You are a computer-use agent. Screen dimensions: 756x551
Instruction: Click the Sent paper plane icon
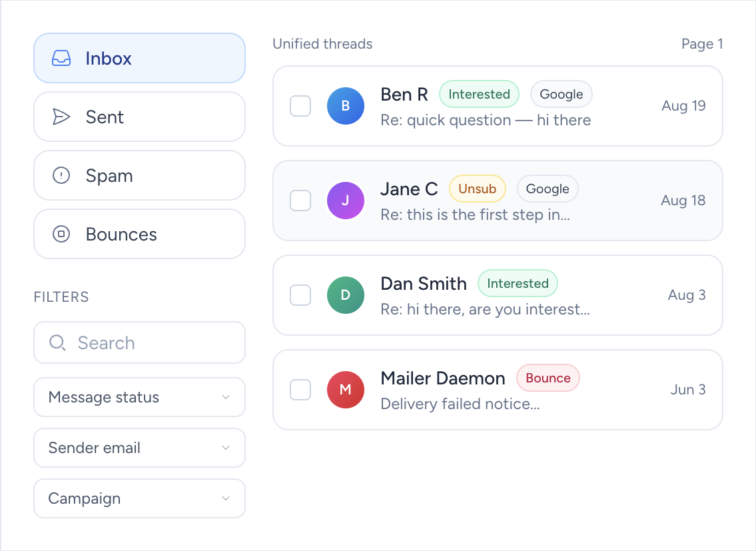click(x=61, y=117)
